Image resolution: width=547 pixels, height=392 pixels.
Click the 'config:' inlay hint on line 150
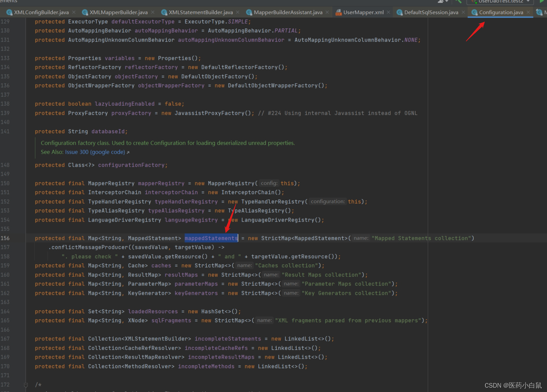pos(269,183)
